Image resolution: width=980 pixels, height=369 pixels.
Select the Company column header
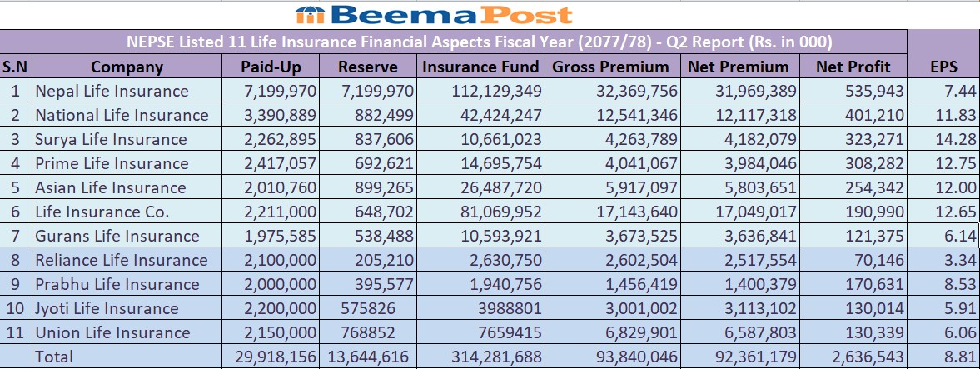point(127,67)
